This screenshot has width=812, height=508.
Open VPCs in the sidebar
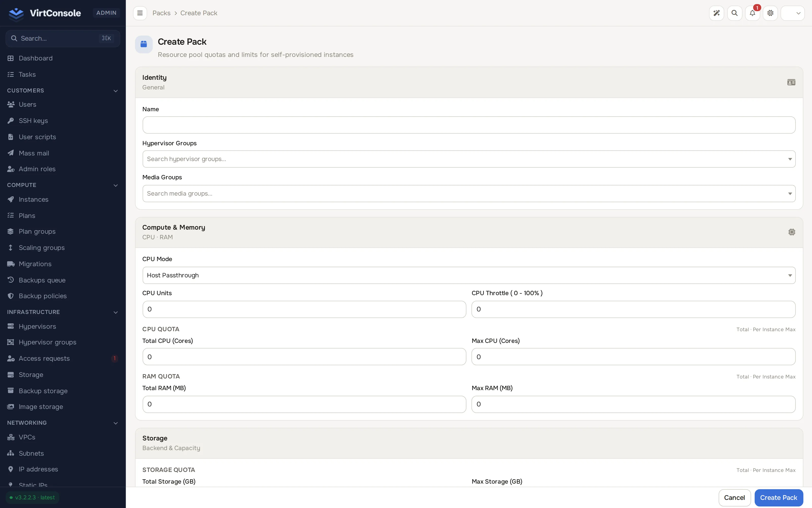pyautogui.click(x=63, y=437)
